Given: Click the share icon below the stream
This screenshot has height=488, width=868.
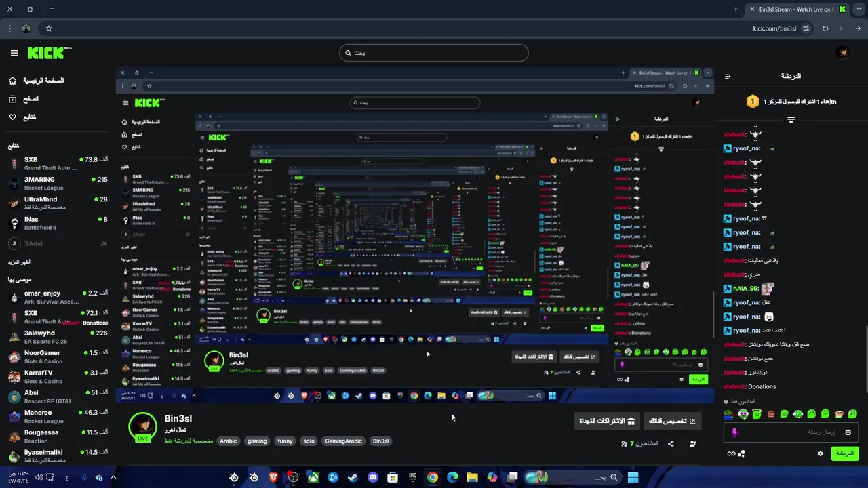Looking at the screenshot, I should coord(671,444).
